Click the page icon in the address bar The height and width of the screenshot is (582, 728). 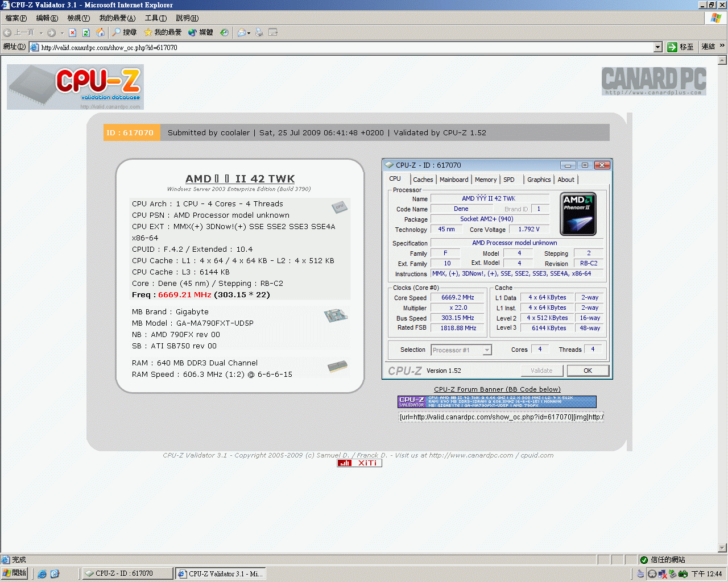pos(34,47)
